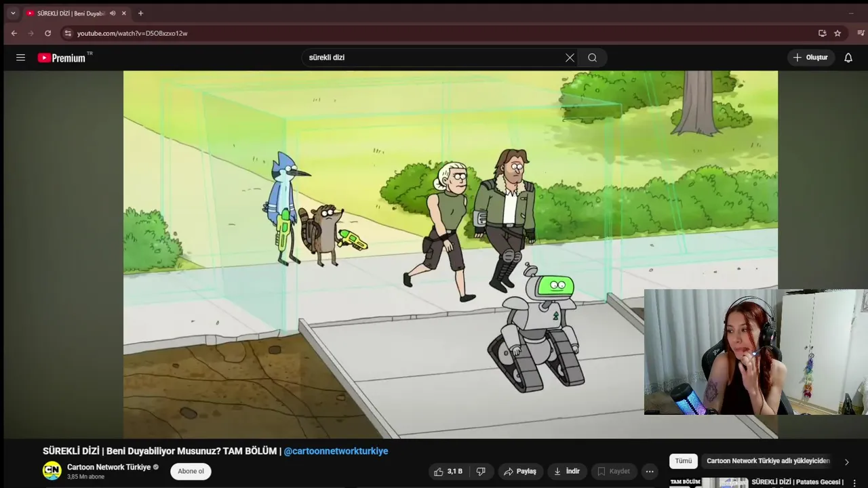Dislike the video with thumbs down
Viewport: 868px width, 488px height.
tap(481, 471)
